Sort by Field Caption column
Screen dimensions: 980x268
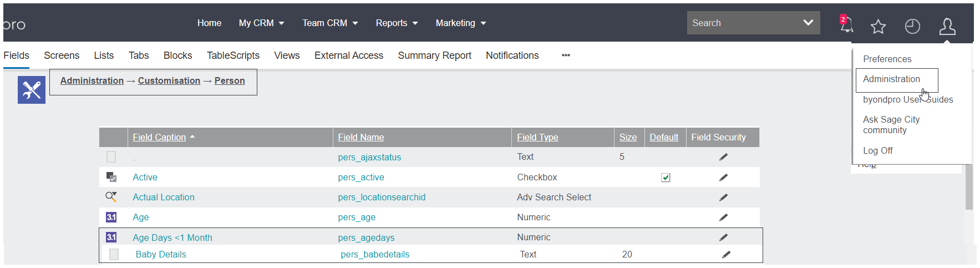159,138
